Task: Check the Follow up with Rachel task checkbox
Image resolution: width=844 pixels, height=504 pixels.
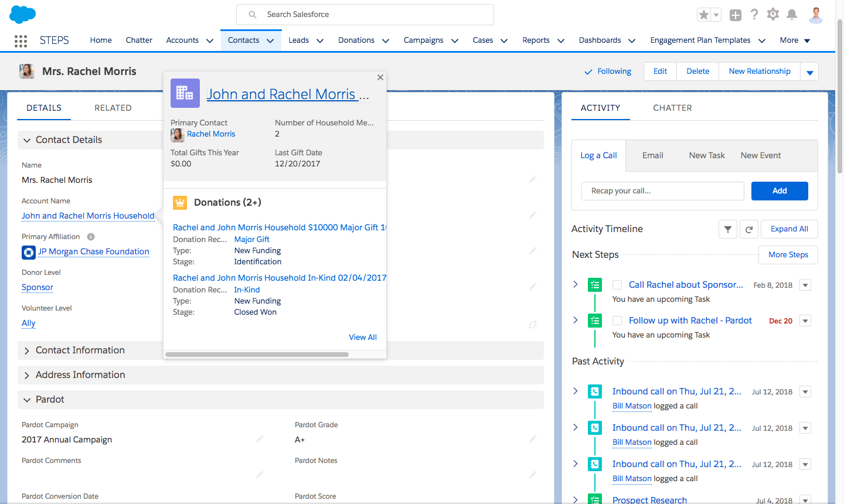Action: [x=617, y=321]
